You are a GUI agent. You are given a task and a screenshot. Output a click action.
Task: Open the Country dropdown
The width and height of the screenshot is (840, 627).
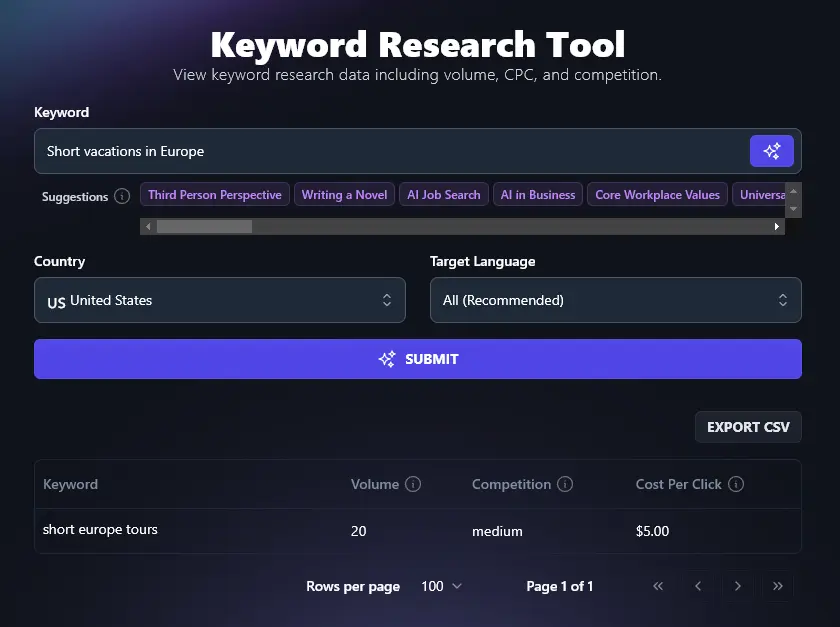[220, 299]
